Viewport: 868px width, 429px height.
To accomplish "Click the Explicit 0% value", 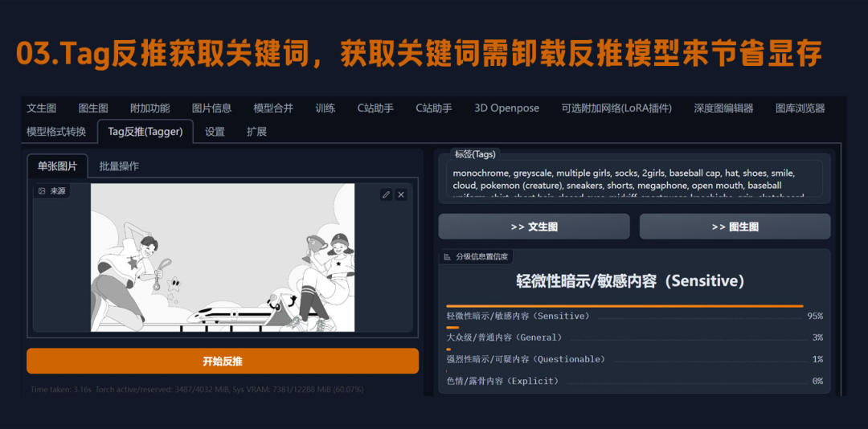I will click(817, 381).
